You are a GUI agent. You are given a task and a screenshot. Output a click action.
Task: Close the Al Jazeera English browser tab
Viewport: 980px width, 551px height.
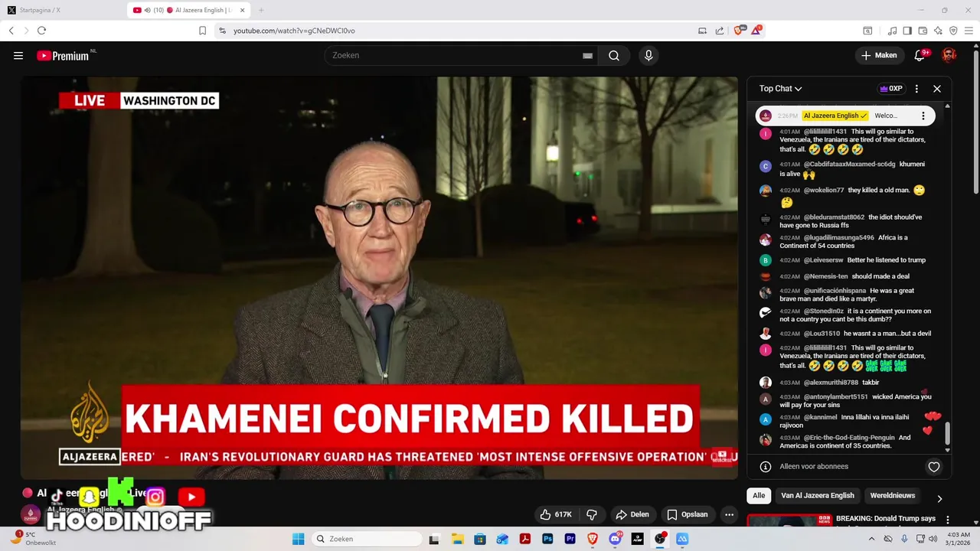coord(242,10)
